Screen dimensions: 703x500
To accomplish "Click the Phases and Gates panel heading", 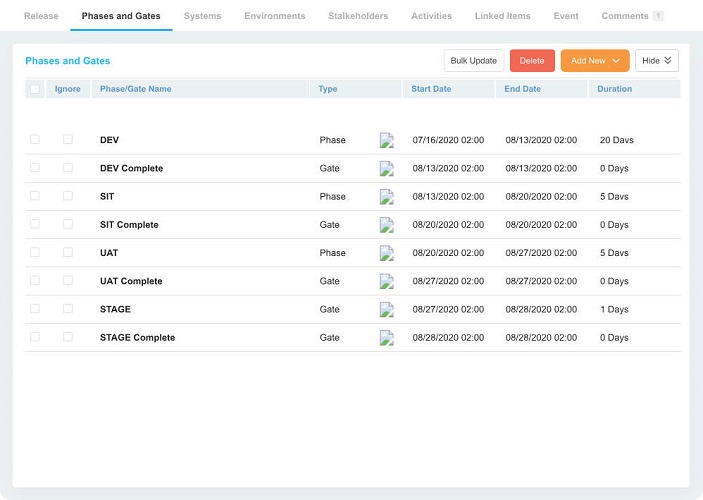I will (68, 61).
